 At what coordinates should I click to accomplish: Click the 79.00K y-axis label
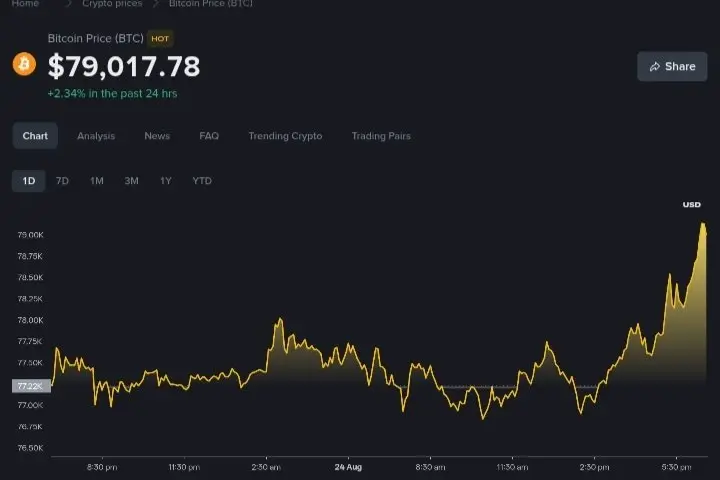[30, 235]
